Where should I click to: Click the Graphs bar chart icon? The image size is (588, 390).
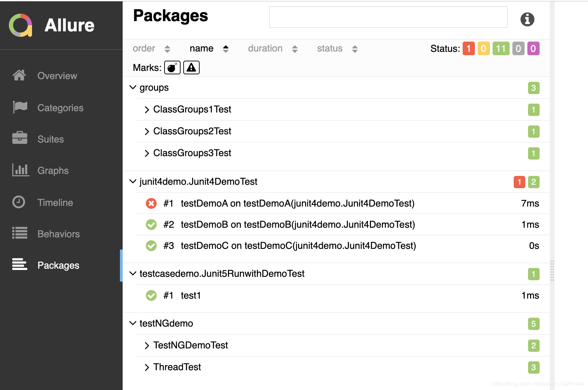coord(20,170)
